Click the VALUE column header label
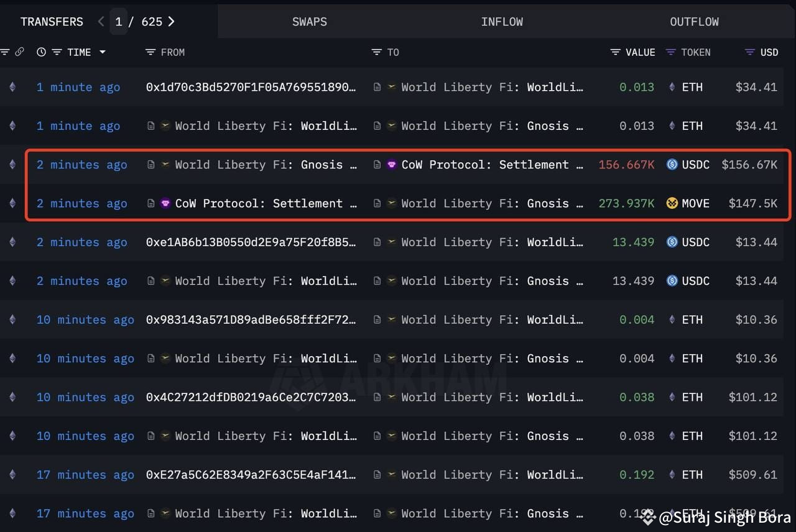Viewport: 796px width, 532px height. coord(641,52)
